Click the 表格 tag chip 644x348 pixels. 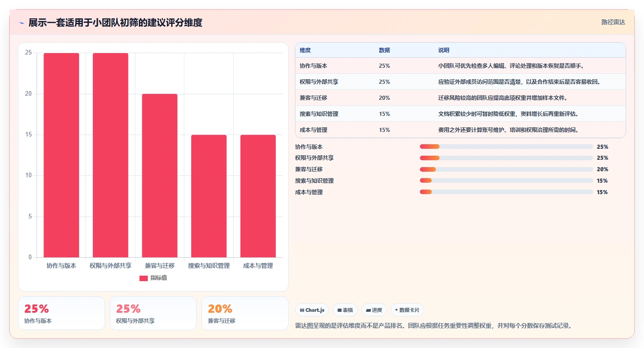coord(345,310)
